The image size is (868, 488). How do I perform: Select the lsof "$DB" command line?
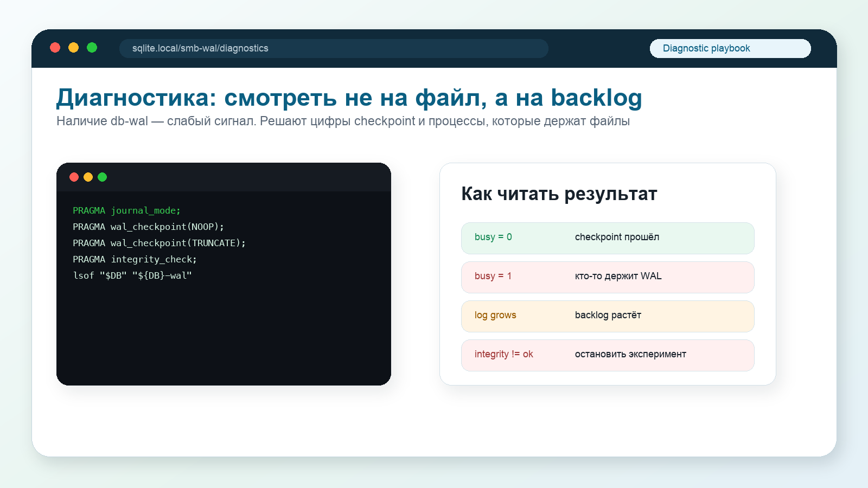(x=132, y=275)
